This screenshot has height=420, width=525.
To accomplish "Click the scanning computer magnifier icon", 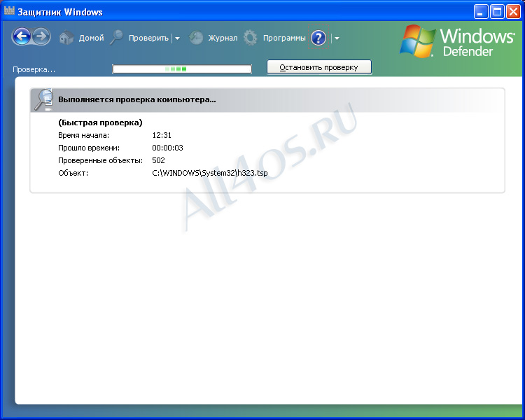I will pyautogui.click(x=44, y=99).
